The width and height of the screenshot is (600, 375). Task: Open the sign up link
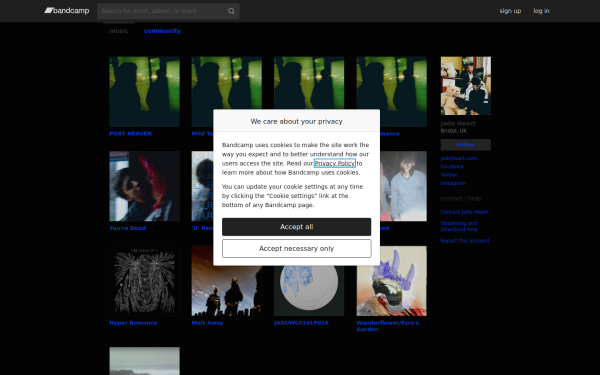pyautogui.click(x=510, y=11)
